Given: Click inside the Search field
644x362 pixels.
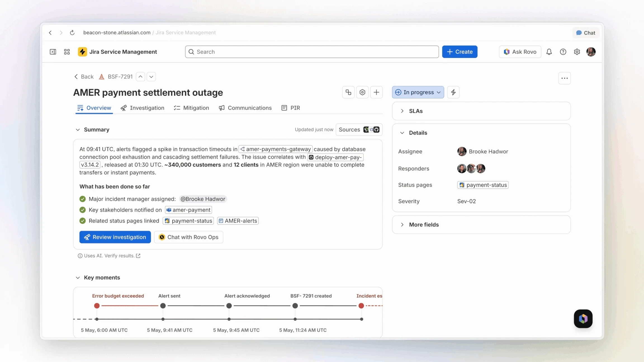Looking at the screenshot, I should coord(312,52).
